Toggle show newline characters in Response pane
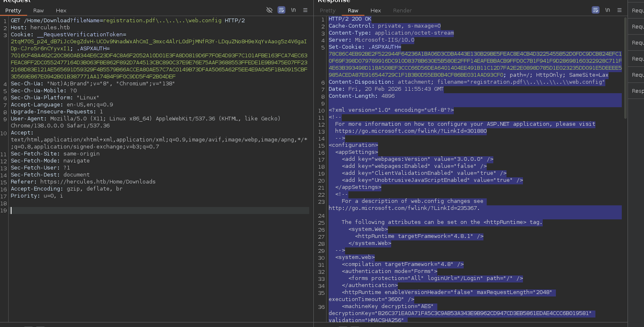The height and width of the screenshot is (327, 644). [x=607, y=10]
